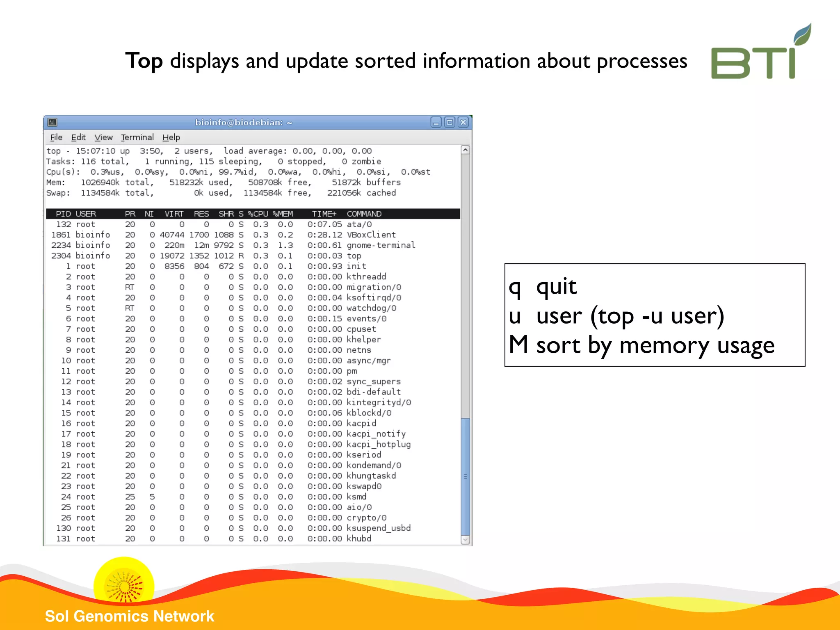Open the File menu
Screen dimensions: 840x630
pyautogui.click(x=56, y=137)
